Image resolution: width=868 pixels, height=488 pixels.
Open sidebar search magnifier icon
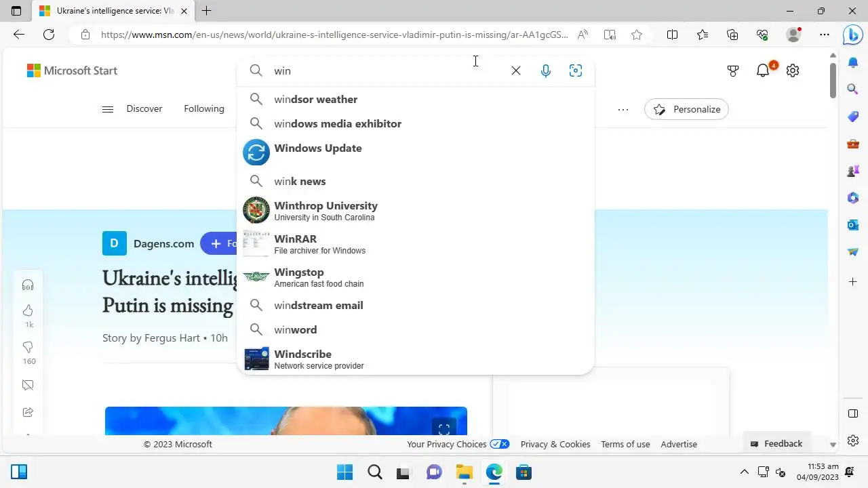[x=853, y=89]
